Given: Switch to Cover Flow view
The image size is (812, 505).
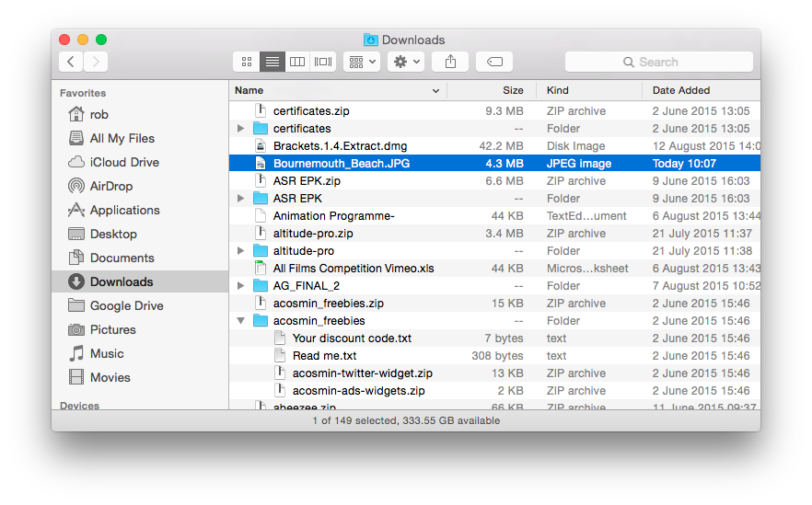Looking at the screenshot, I should (323, 63).
